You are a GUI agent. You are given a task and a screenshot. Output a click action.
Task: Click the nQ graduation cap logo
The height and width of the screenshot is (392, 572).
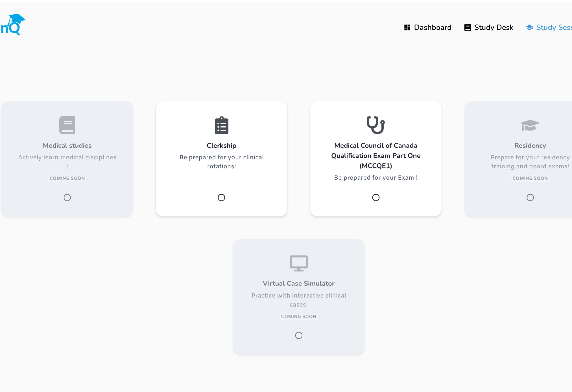13,24
